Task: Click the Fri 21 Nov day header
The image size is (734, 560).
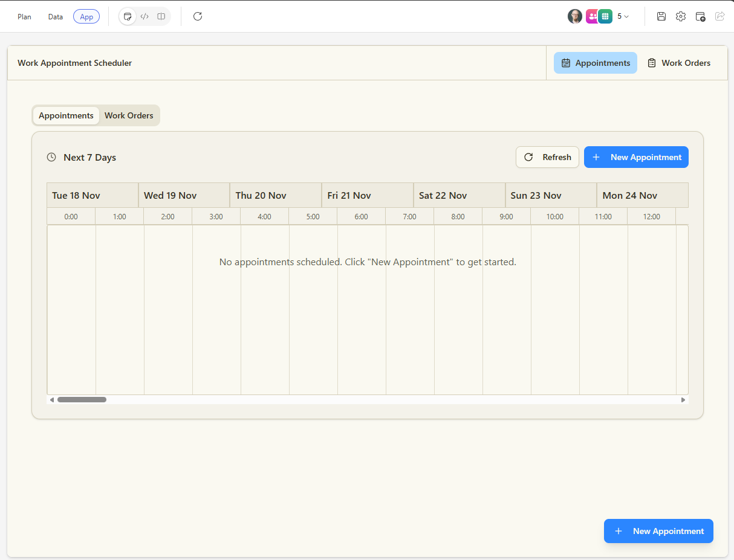Action: [x=367, y=195]
